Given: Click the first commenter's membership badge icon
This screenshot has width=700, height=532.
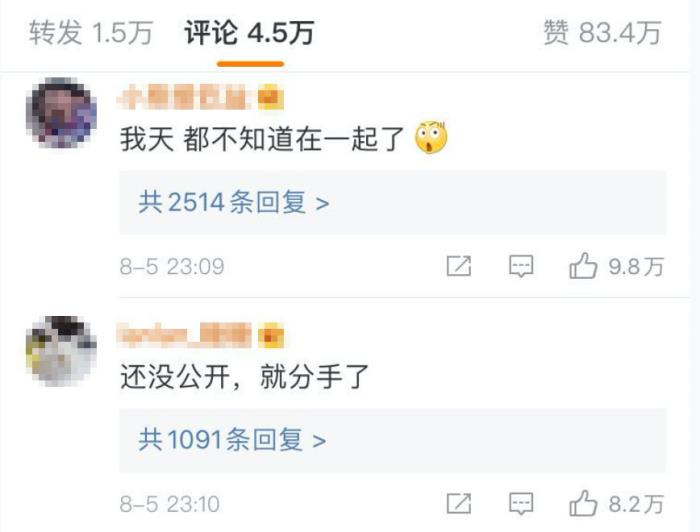Looking at the screenshot, I should tap(271, 97).
